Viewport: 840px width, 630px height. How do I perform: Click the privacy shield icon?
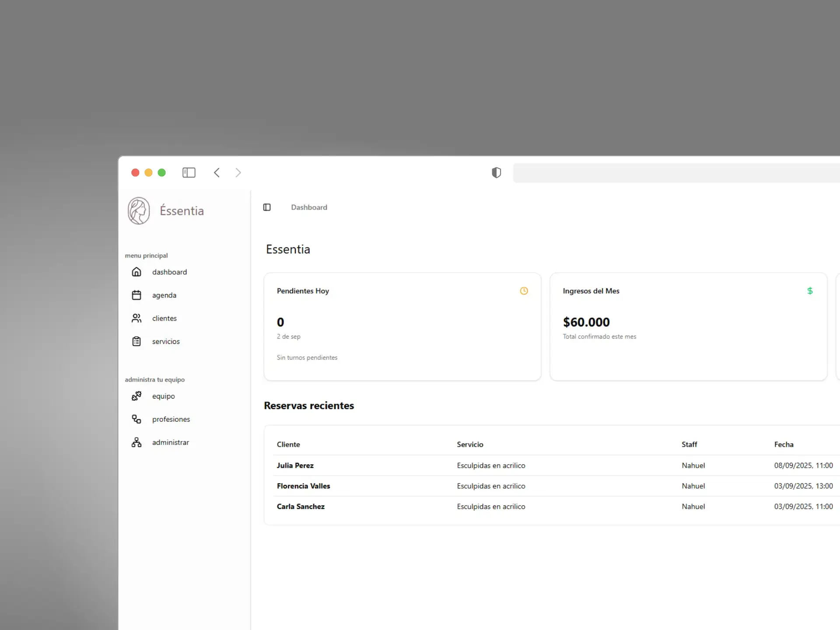pyautogui.click(x=496, y=172)
